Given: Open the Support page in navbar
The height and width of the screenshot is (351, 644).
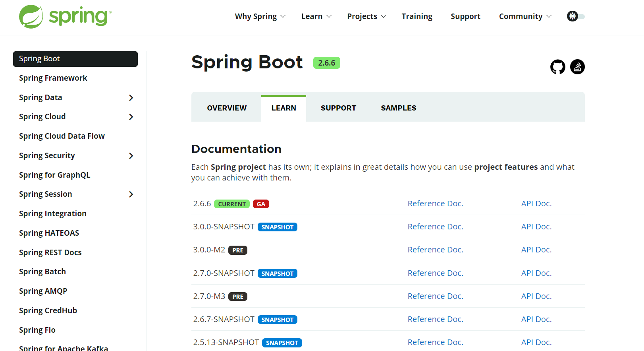Looking at the screenshot, I should click(x=465, y=16).
